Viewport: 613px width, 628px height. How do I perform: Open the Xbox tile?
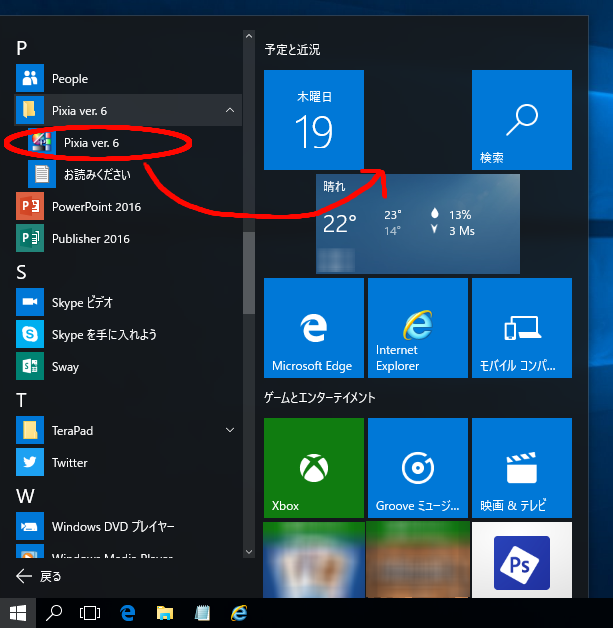pos(314,468)
